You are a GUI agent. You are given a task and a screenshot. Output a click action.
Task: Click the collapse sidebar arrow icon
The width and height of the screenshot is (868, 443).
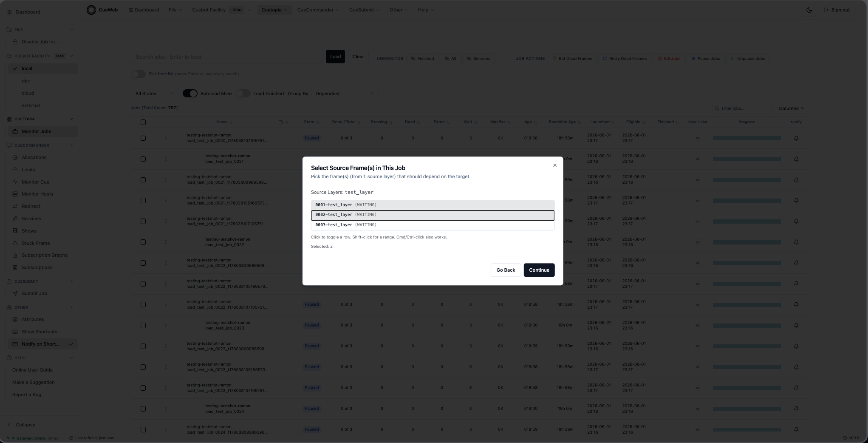coord(9,425)
